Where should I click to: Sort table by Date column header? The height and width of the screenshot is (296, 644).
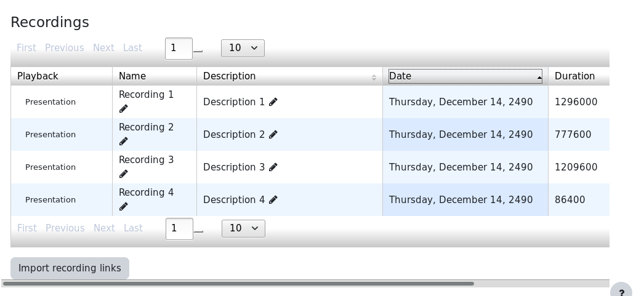465,76
